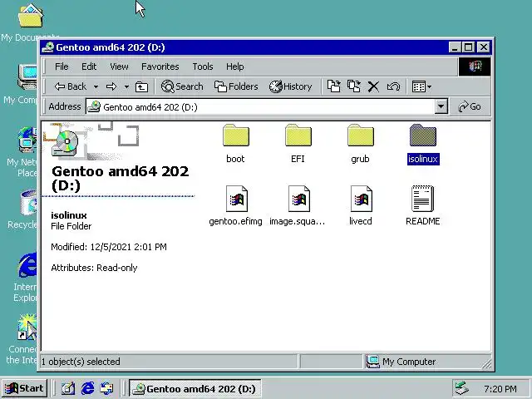Expand the Address bar dropdown
532x399 pixels.
(441, 107)
